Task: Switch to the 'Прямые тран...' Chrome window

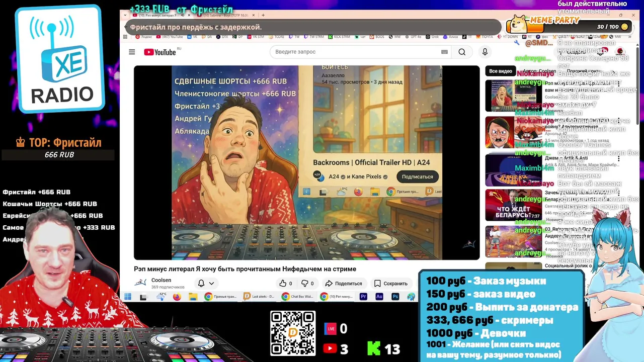Action: coord(220,297)
